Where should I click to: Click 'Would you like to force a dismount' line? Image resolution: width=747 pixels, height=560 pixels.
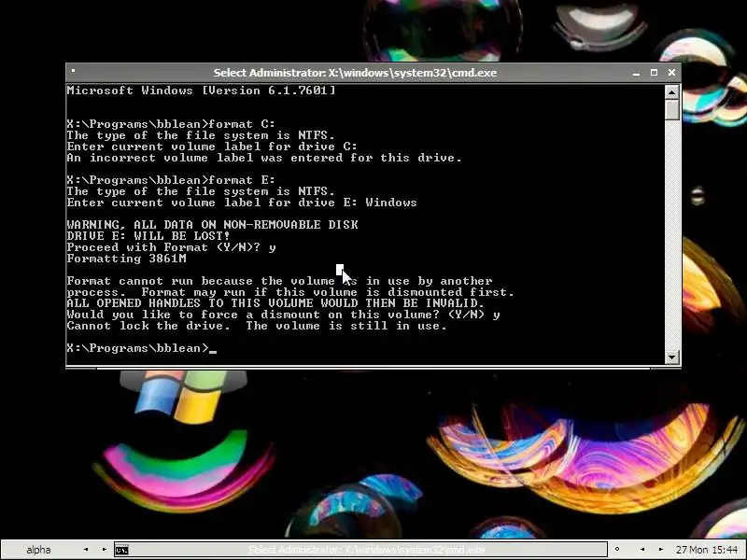point(283,315)
